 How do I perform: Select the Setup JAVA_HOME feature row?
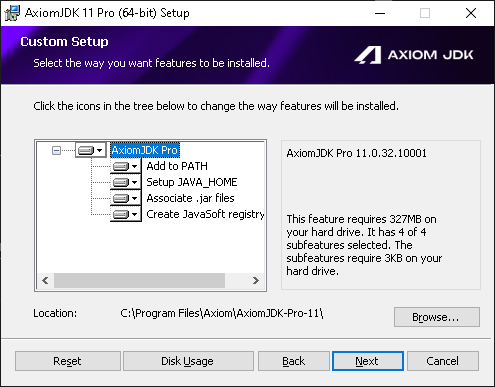pos(192,182)
